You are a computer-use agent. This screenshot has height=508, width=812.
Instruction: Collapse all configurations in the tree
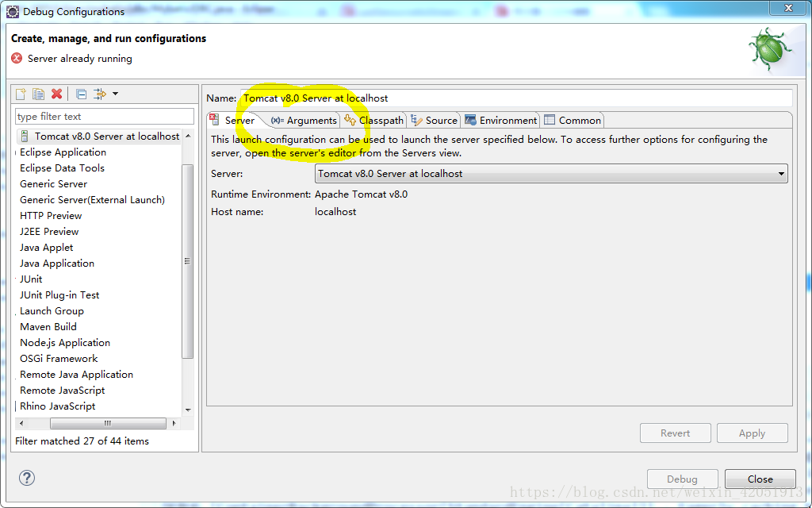(82, 94)
